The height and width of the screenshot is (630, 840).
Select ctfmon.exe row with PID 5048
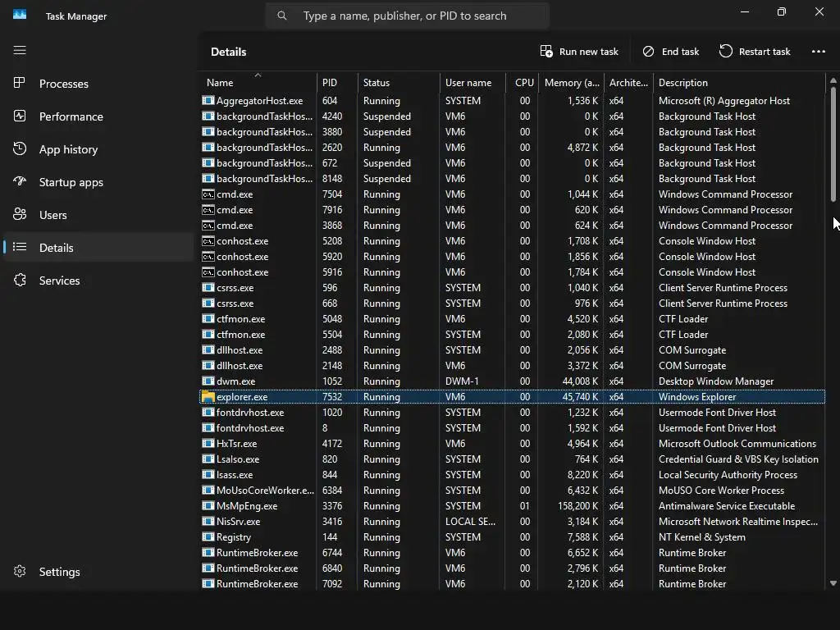pos(512,319)
